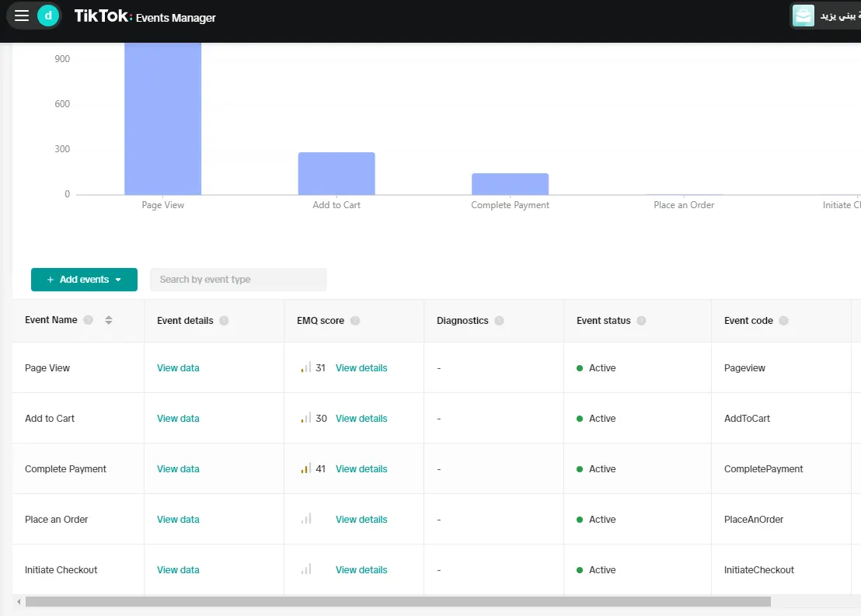Open the hamburger navigation menu
Viewport: 861px width, 616px height.
[x=22, y=16]
